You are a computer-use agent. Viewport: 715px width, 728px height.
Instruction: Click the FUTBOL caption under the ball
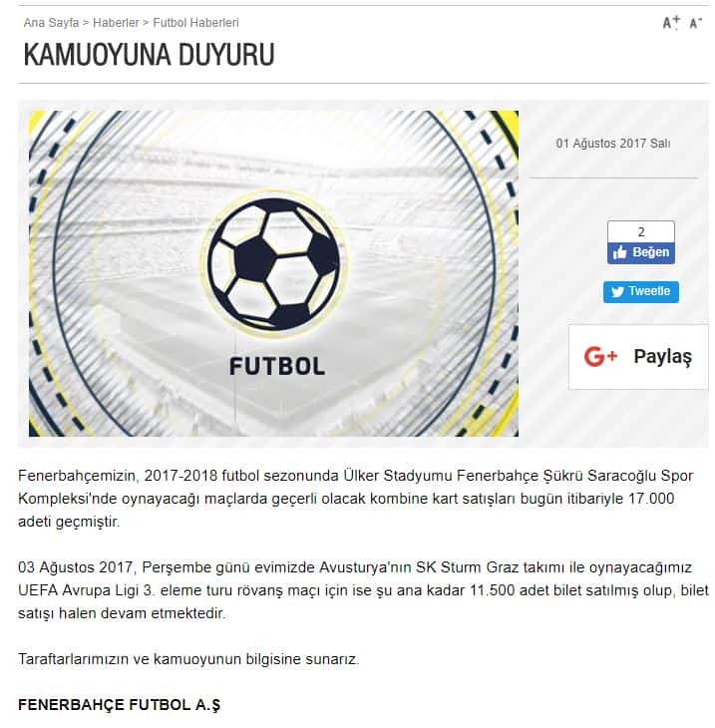point(277,366)
